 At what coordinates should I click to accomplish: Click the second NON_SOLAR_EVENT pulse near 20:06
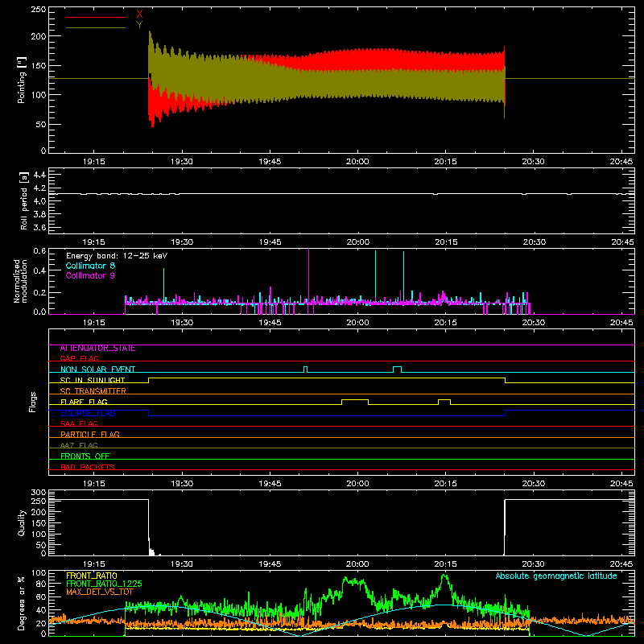coord(397,369)
